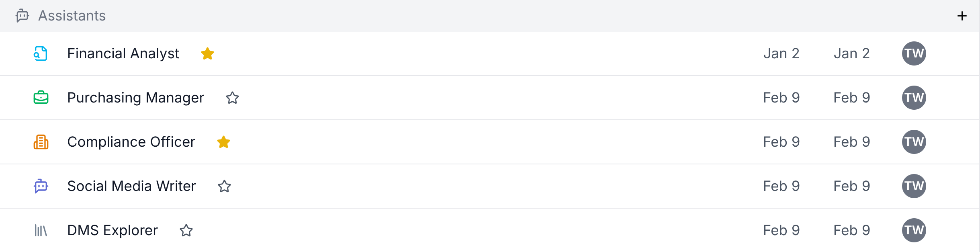980x252 pixels.
Task: Open the Purchasing Manager assistant
Action: coord(135,98)
